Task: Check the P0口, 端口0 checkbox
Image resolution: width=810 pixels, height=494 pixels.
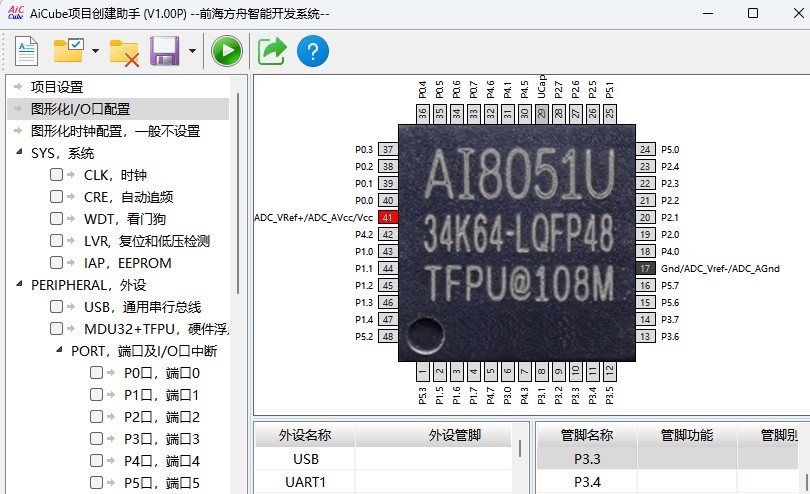Action: click(96, 373)
